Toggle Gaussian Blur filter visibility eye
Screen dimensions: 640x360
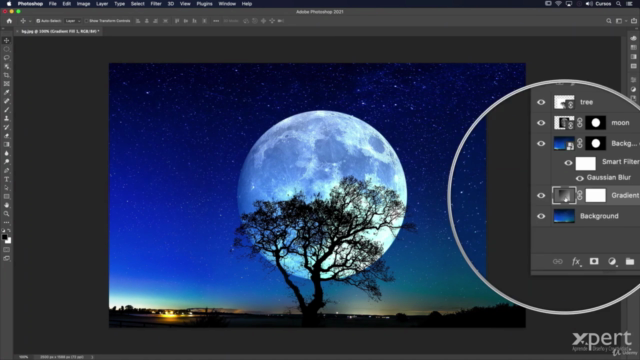[580, 178]
